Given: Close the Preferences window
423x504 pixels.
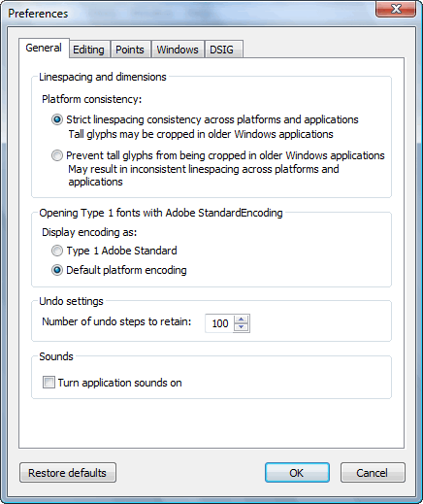Looking at the screenshot, I should pos(396,9).
